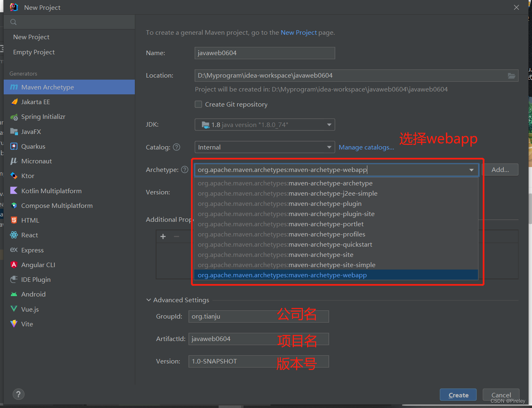Collapse the Advanced Settings section
532x408 pixels.
149,300
